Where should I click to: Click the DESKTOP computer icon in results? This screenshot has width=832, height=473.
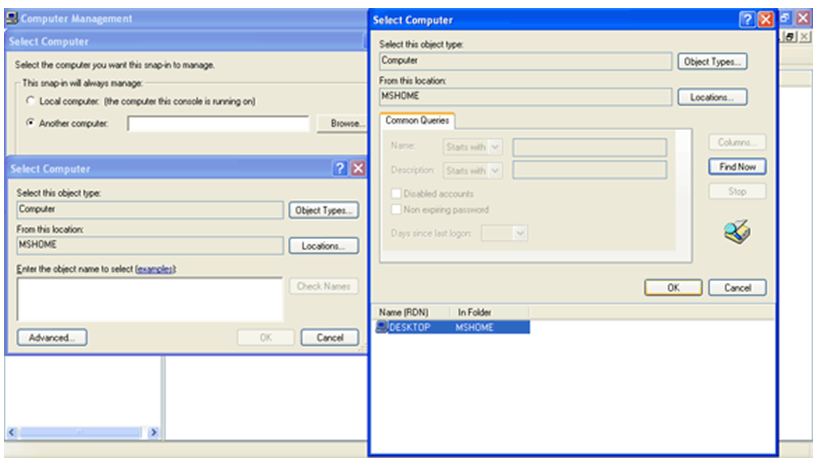(381, 327)
